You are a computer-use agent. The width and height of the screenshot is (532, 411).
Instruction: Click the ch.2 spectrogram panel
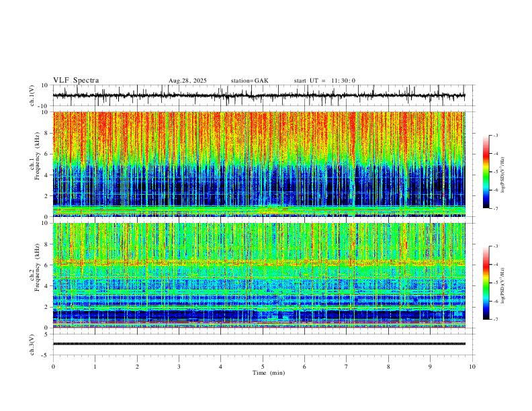259,275
